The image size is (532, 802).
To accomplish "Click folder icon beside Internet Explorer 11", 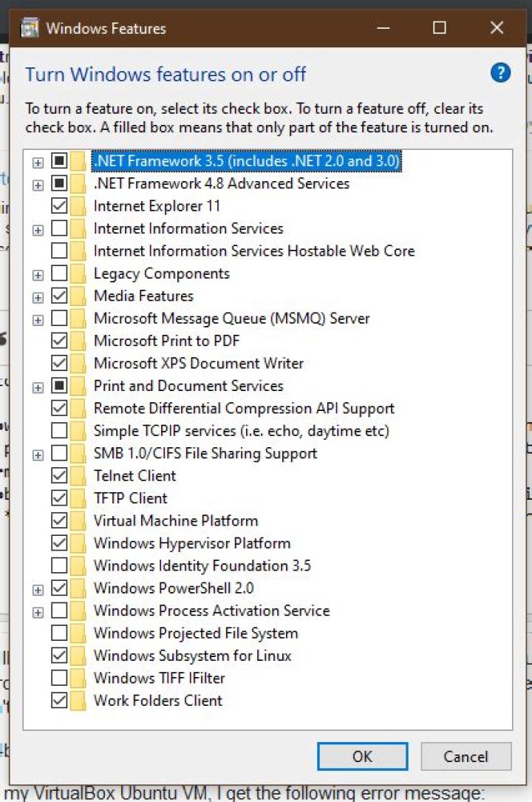I will coord(78,206).
